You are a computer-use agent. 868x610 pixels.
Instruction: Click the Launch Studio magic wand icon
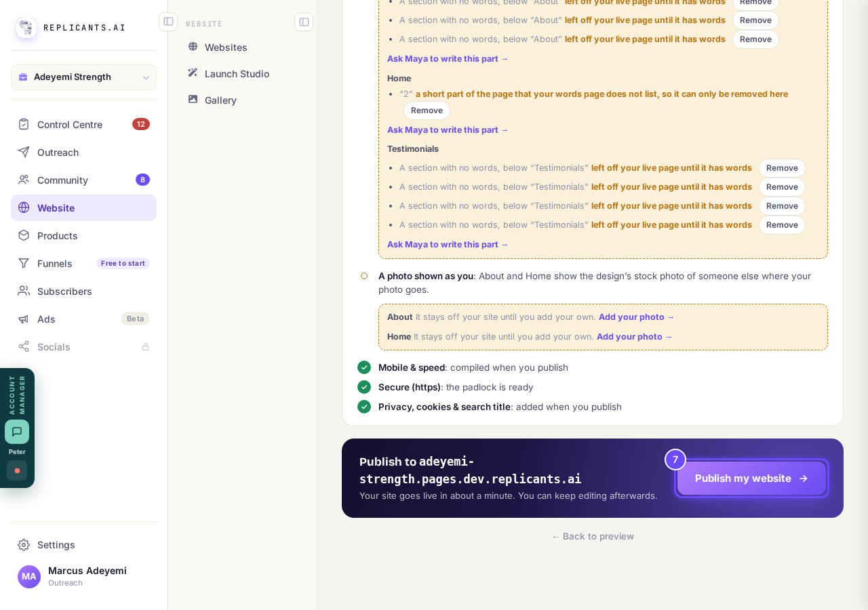[x=193, y=73]
